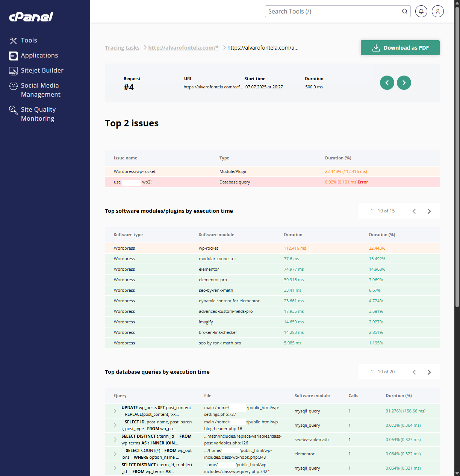Click the 1 – 10 of 20 pagination label

383,372
